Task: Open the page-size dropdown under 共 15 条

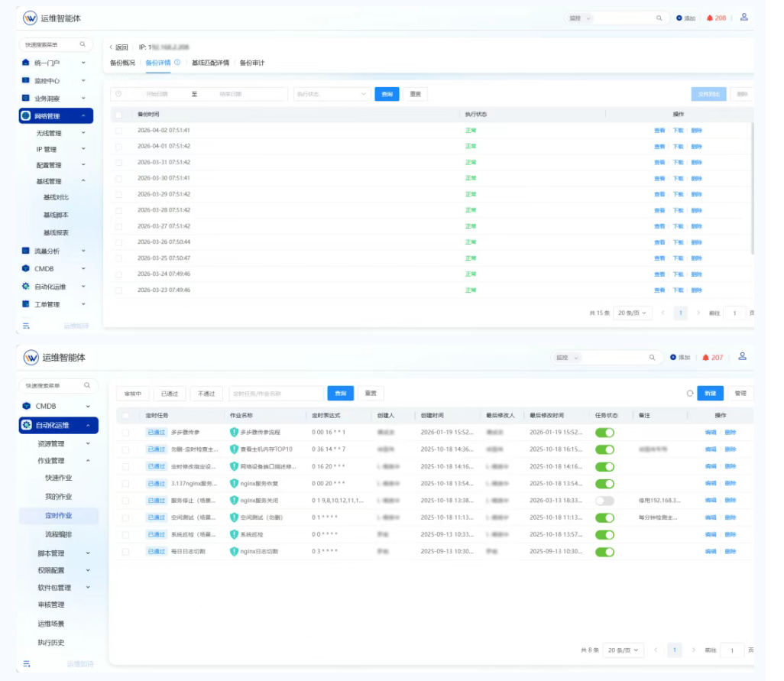Action: click(x=631, y=313)
